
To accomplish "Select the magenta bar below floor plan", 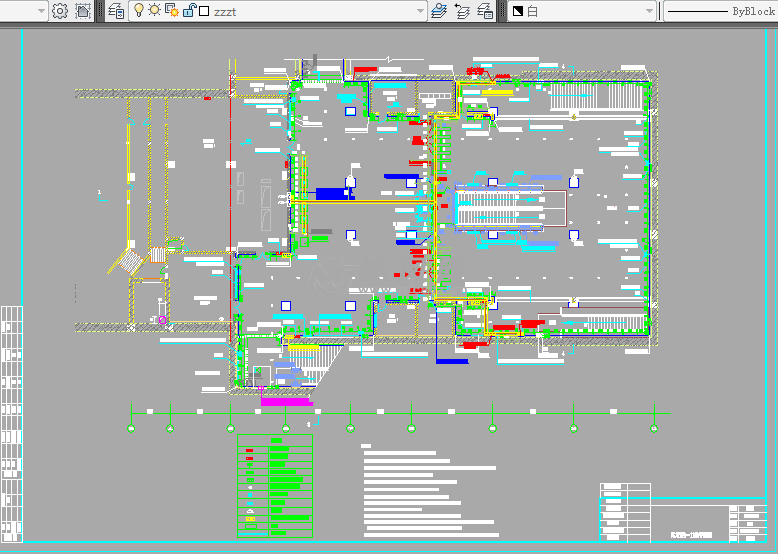I will 287,402.
